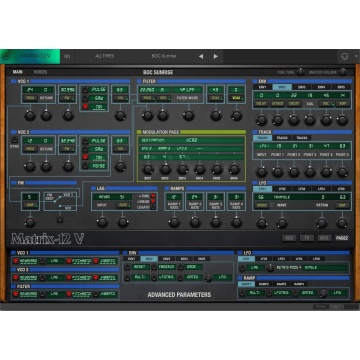Screen dimensions: 360x360
Task: Switch to the MAIN tab
Action: coord(18,72)
